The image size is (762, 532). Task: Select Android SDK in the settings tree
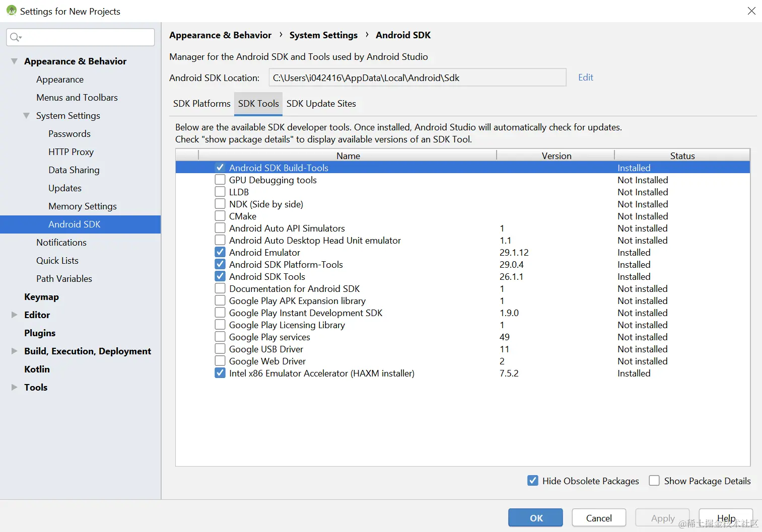click(81, 224)
